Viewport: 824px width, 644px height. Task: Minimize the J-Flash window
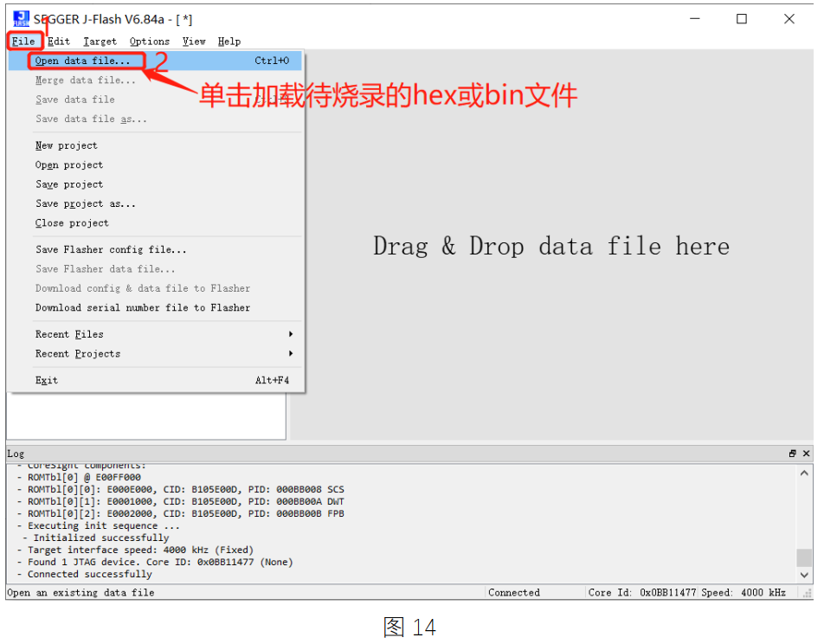695,19
